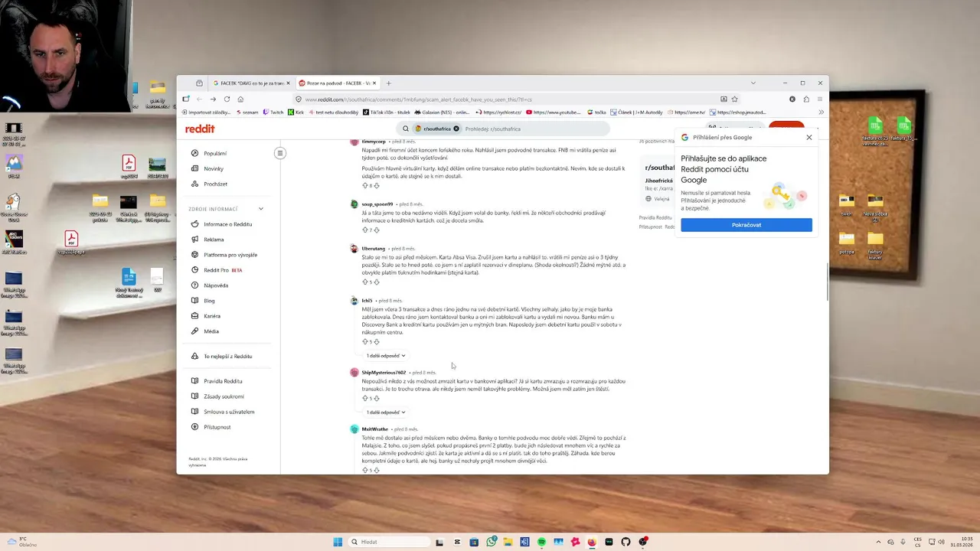Image resolution: width=980 pixels, height=551 pixels.
Task: Go to the Reddit home logo
Action: [x=200, y=129]
